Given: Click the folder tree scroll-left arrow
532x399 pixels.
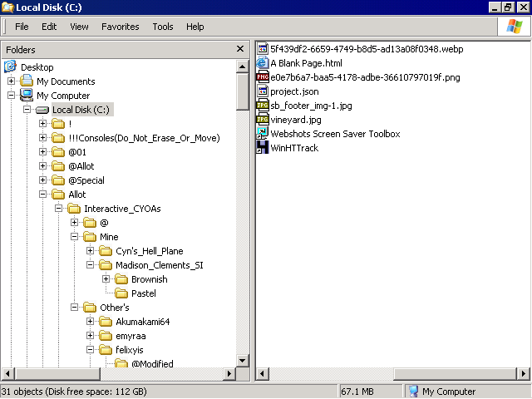Looking at the screenshot, I should click(7, 374).
